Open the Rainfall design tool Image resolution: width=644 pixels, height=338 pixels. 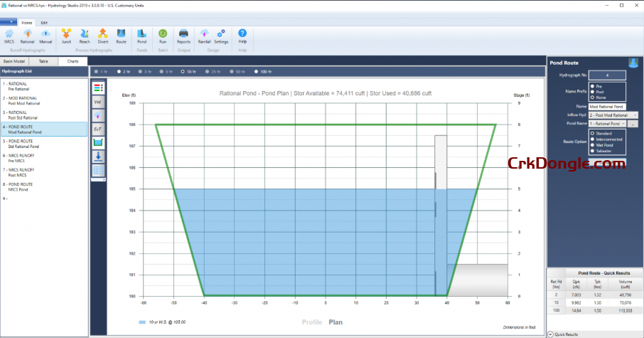[x=204, y=35]
